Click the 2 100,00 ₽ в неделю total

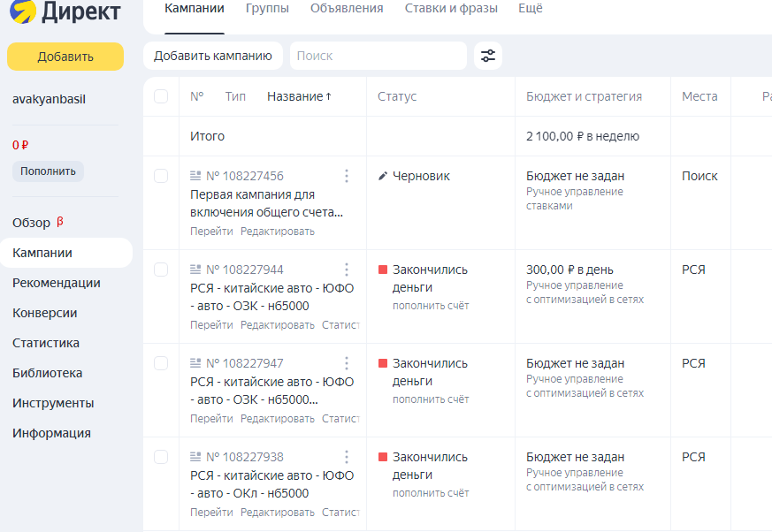(583, 136)
